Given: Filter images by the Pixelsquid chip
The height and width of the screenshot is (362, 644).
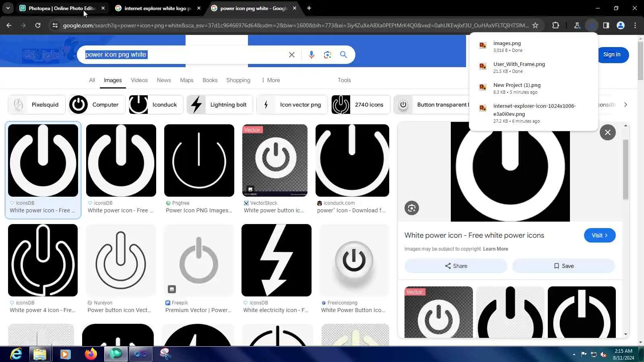Looking at the screenshot, I should 37,105.
